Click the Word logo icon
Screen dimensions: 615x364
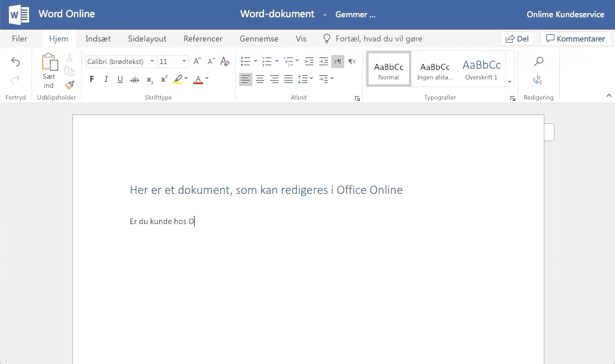[x=19, y=14]
